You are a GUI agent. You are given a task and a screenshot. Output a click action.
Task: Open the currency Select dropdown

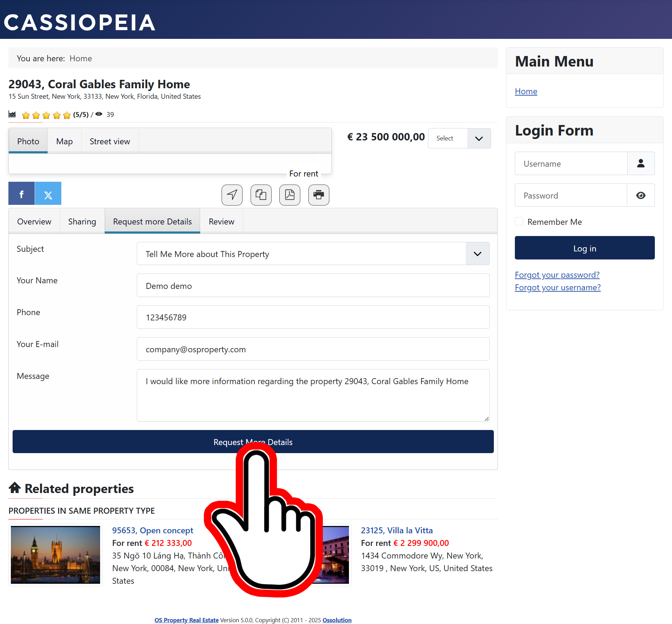[460, 138]
